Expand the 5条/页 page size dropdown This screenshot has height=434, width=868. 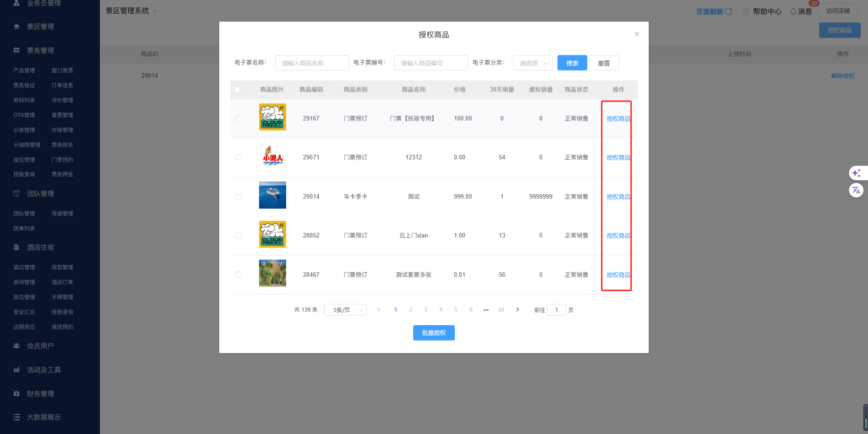point(345,310)
